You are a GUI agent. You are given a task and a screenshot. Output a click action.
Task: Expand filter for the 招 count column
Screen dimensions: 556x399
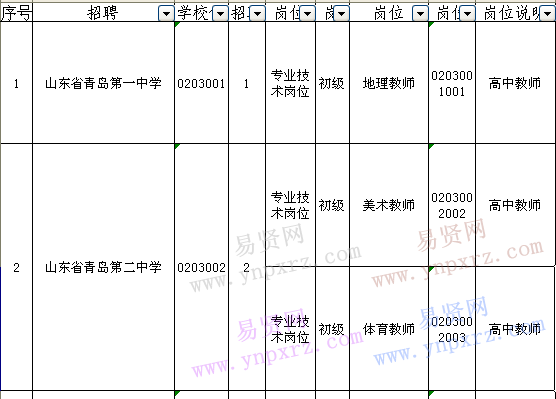click(257, 14)
